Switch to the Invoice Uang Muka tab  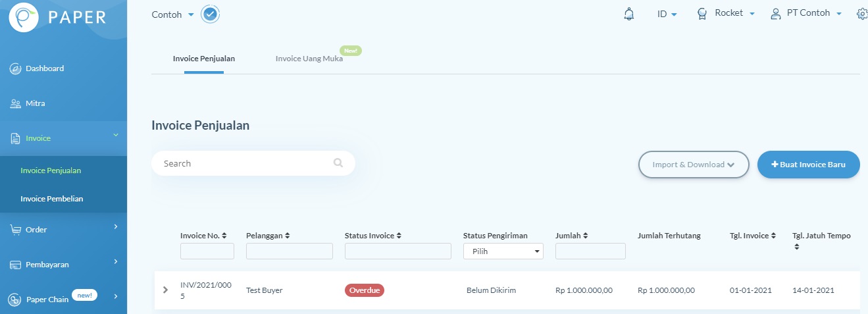coord(309,59)
